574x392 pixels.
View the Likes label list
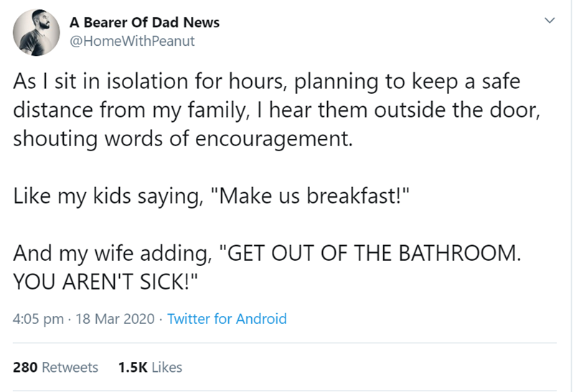click(167, 368)
